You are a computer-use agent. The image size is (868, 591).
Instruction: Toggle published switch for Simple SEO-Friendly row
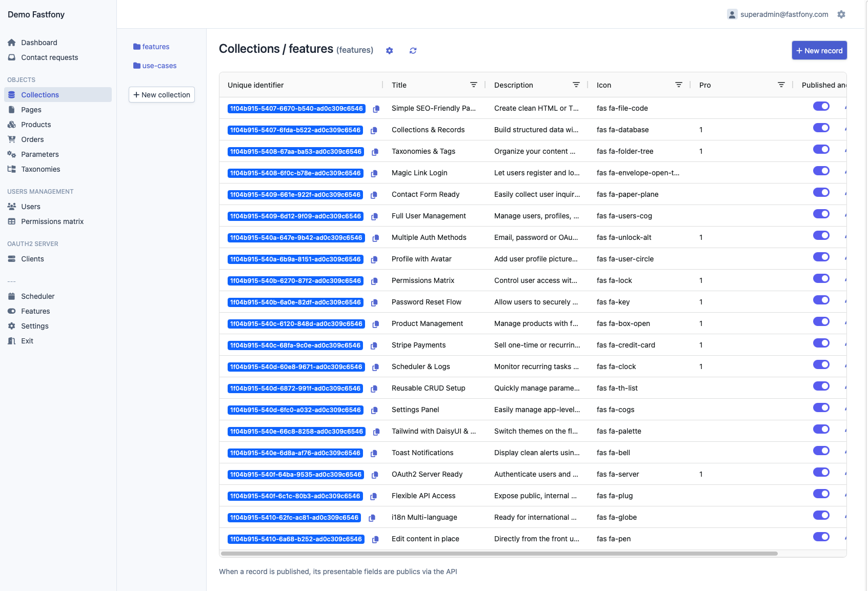(821, 106)
